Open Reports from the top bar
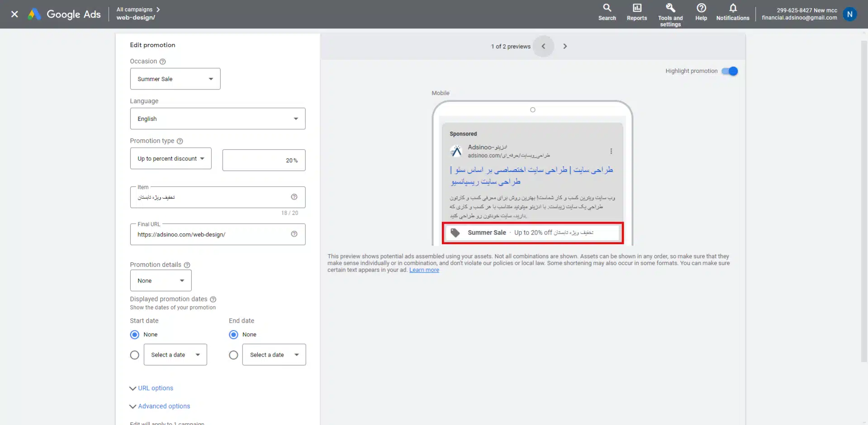 tap(636, 12)
